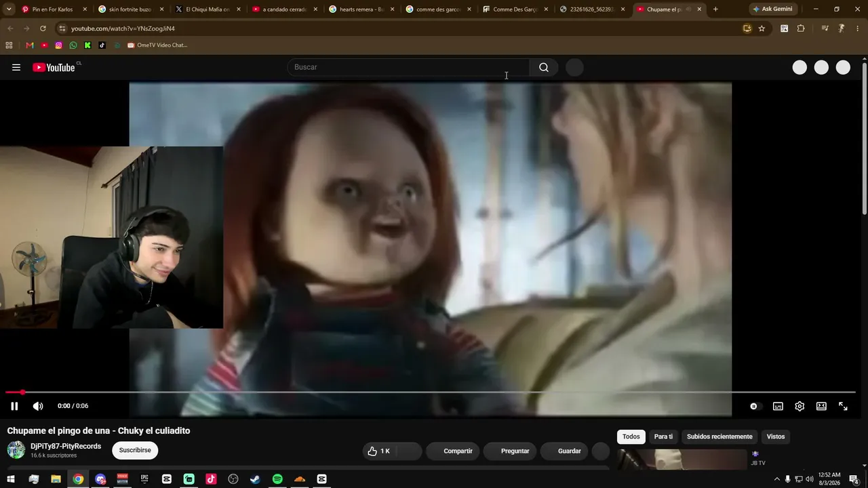
Task: Open the media controls toolbar icon
Action: (825, 28)
